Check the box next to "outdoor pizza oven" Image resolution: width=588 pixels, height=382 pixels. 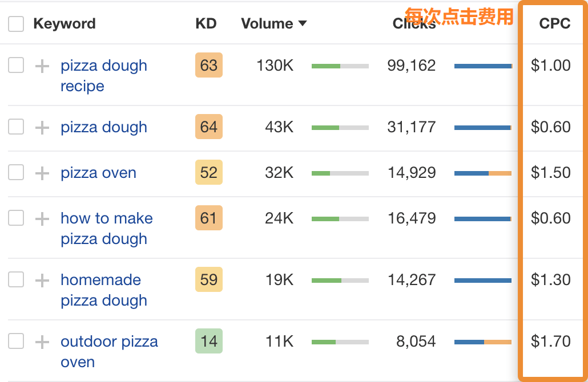(x=15, y=341)
